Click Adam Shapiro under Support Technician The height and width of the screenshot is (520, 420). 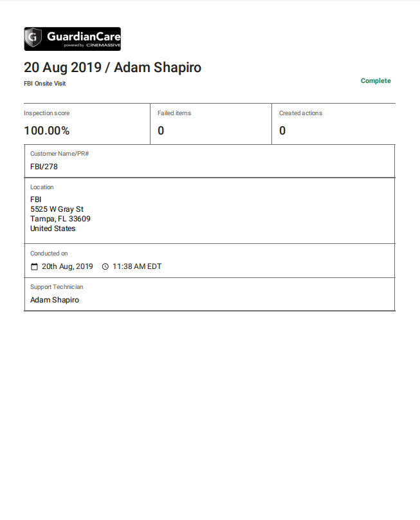click(55, 300)
